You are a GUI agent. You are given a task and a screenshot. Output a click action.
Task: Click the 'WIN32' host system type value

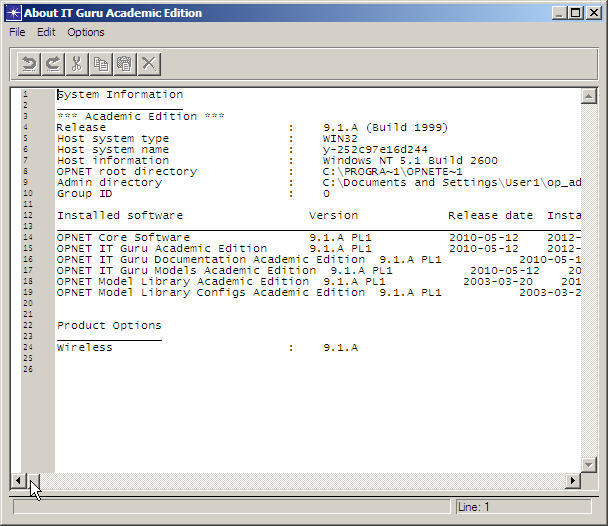(340, 138)
